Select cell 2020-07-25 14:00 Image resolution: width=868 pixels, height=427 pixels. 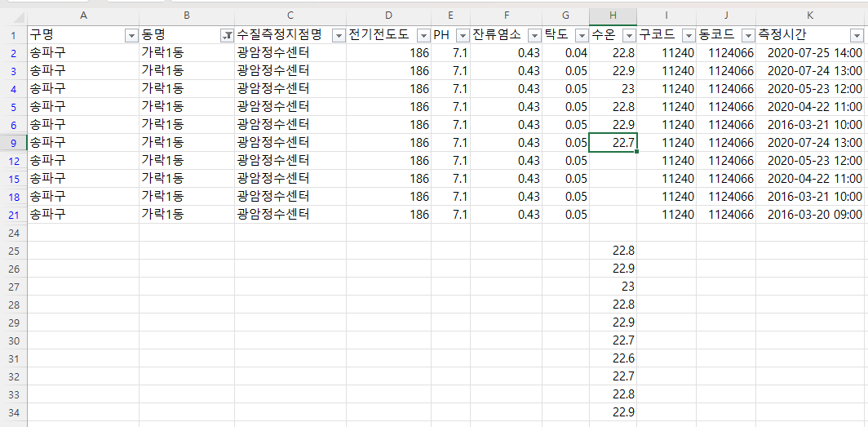(810, 54)
